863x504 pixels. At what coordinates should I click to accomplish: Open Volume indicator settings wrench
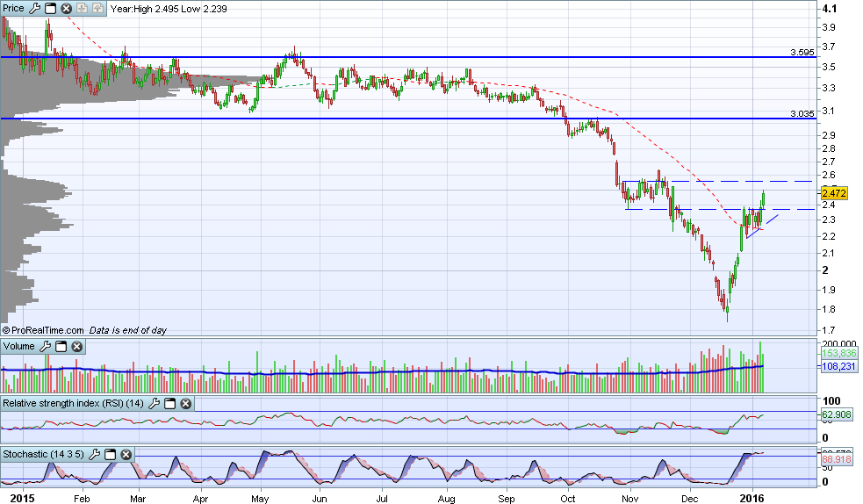(x=46, y=346)
